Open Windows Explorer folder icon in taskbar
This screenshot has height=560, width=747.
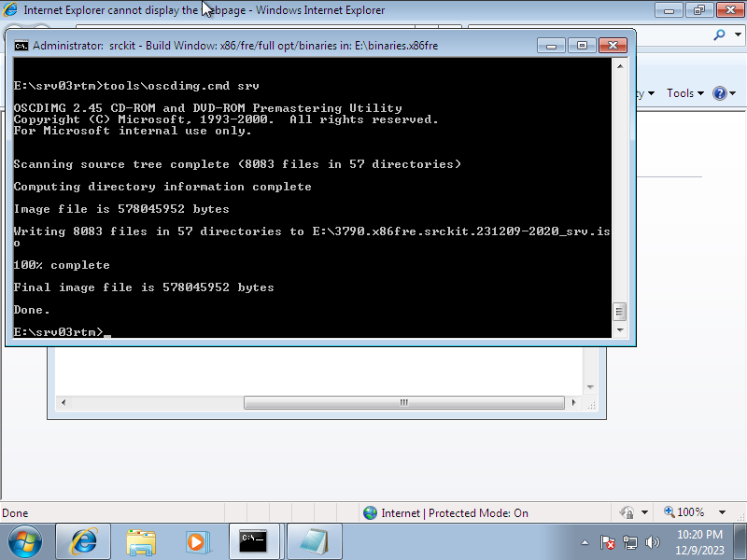click(x=141, y=542)
